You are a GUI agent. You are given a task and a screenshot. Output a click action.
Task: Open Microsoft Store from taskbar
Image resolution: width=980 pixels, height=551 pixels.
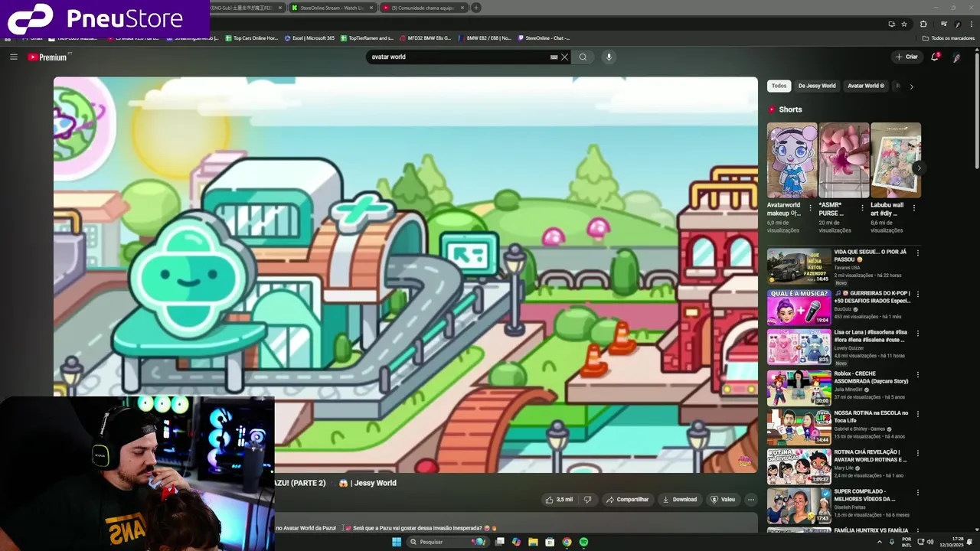[x=550, y=542]
